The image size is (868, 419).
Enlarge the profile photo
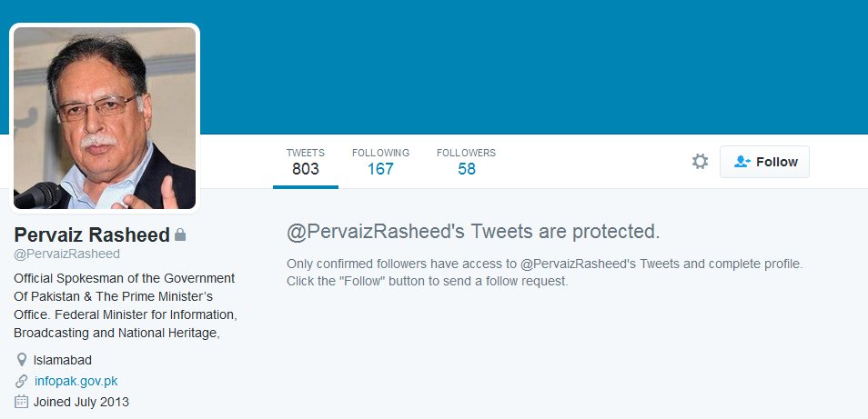(x=105, y=118)
